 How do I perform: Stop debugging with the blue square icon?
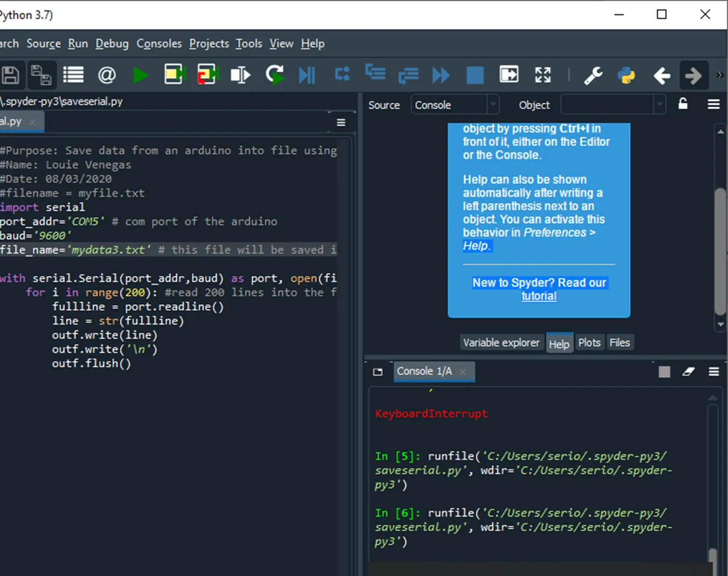tap(475, 75)
